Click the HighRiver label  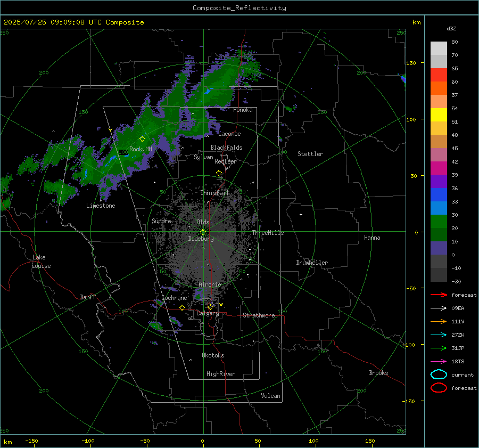(x=221, y=374)
